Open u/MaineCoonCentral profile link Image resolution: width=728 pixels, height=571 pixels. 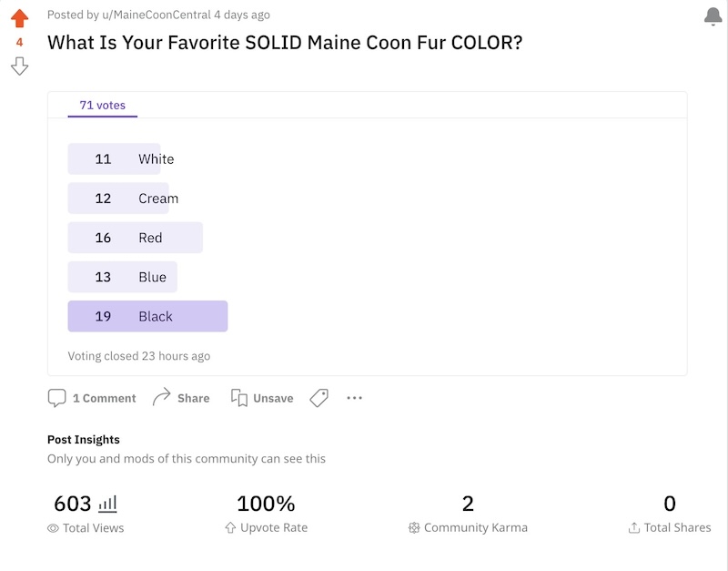click(146, 15)
